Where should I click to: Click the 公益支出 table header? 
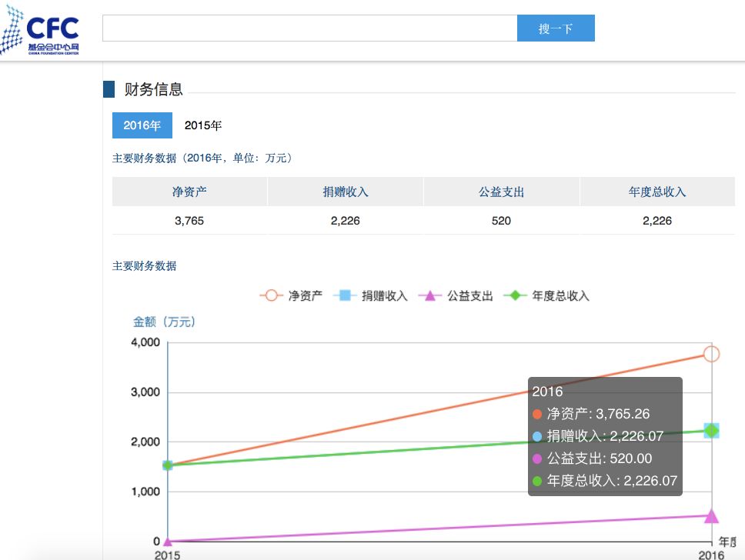point(501,192)
